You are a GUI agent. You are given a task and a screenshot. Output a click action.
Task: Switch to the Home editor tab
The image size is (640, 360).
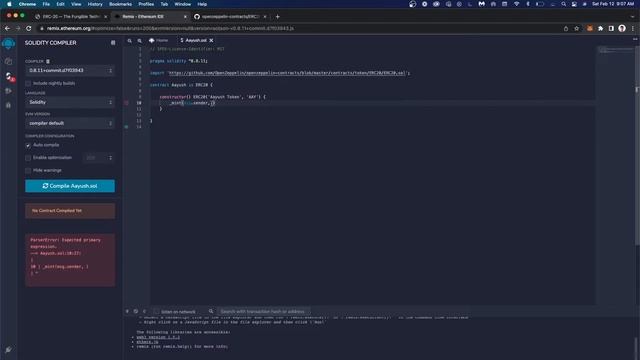pyautogui.click(x=158, y=40)
